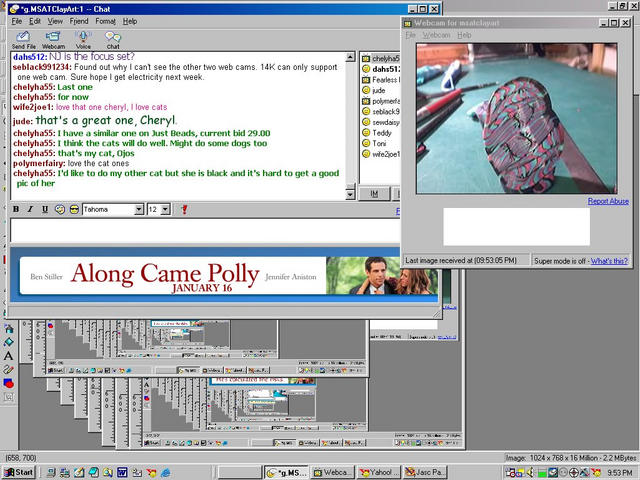Viewport: 640px width, 480px height.
Task: Open the Help menu in Chat window
Action: pos(130,21)
